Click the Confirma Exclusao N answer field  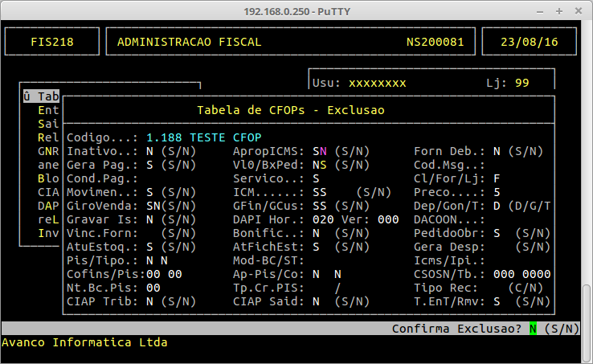532,329
